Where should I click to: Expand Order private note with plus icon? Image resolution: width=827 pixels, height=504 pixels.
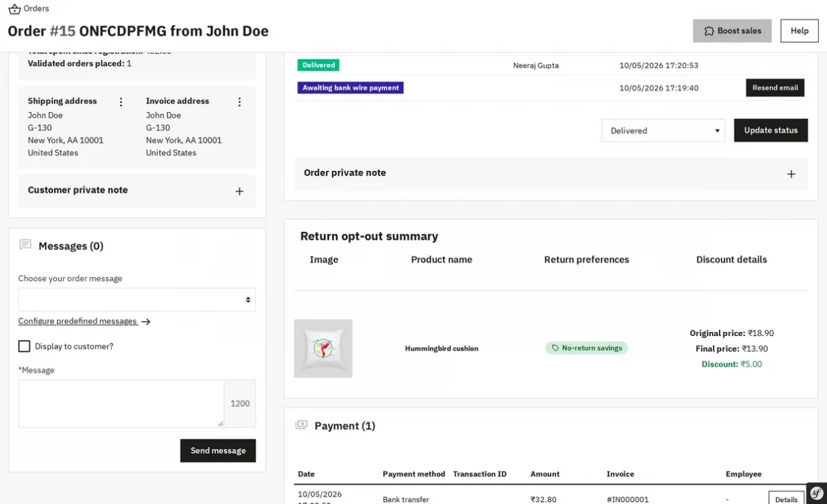791,174
